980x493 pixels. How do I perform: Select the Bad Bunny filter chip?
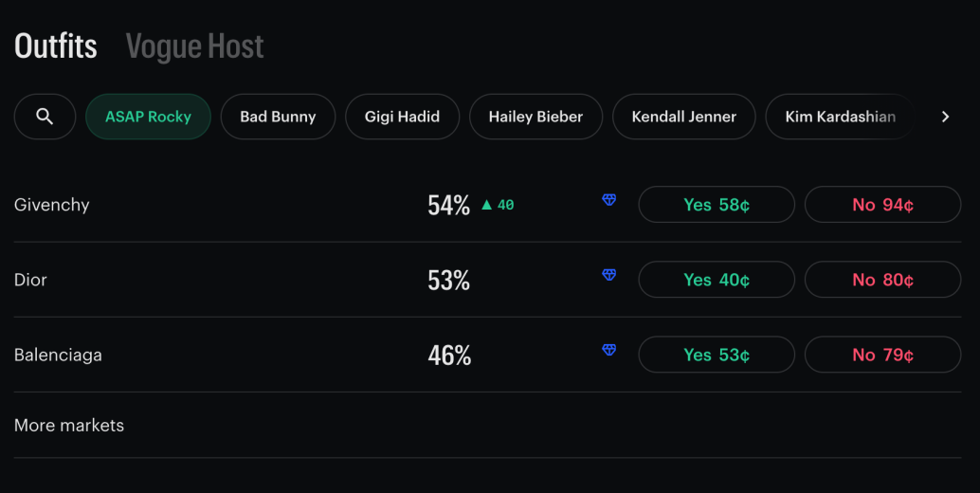(278, 117)
